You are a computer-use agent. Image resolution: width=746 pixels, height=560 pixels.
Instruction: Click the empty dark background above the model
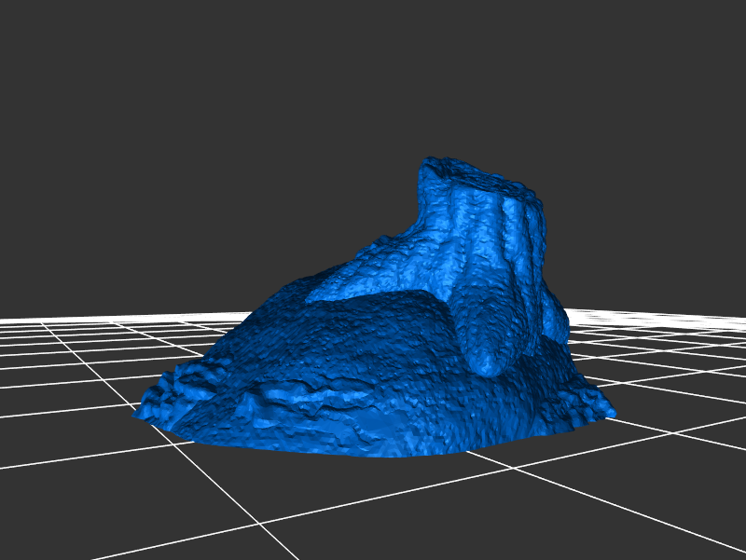click(x=373, y=84)
